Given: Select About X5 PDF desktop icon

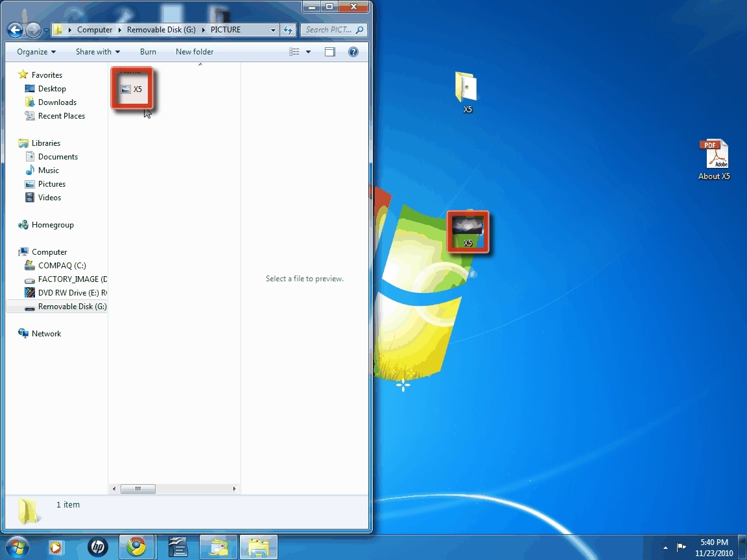Looking at the screenshot, I should tap(714, 159).
